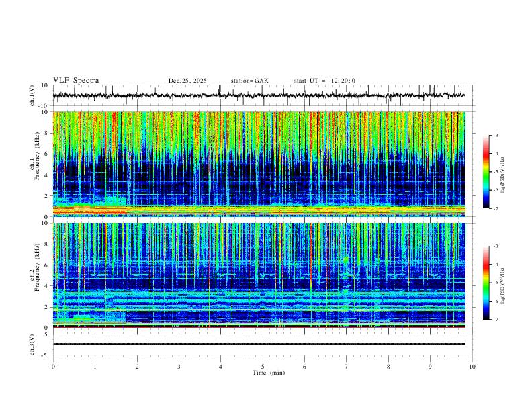Click the "-7" label on ch.2 color bar

(x=496, y=320)
